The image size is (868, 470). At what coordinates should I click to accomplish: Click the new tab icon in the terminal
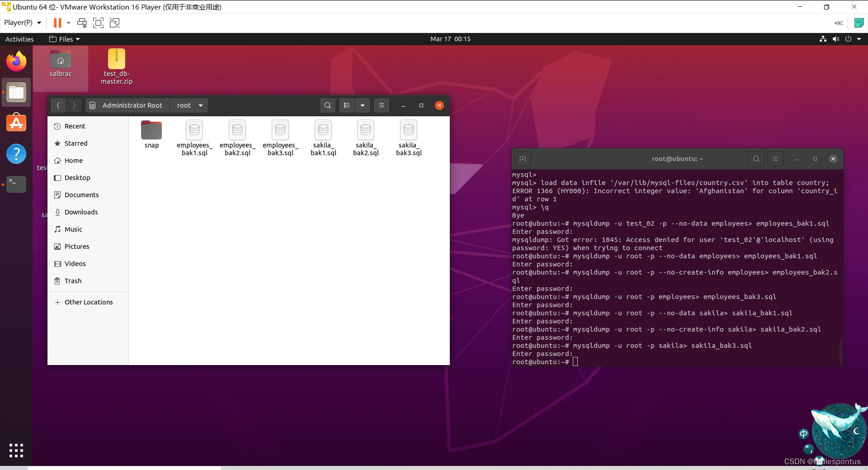pos(523,159)
